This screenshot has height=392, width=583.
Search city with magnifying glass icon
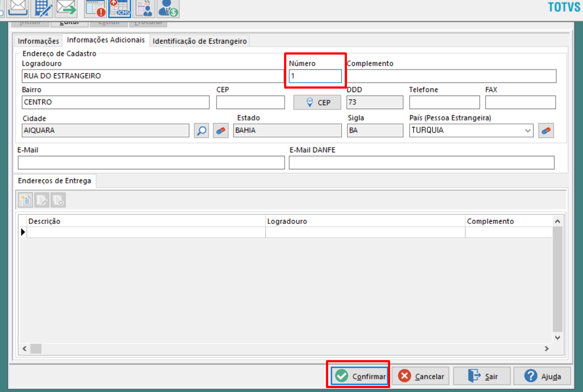(x=202, y=131)
